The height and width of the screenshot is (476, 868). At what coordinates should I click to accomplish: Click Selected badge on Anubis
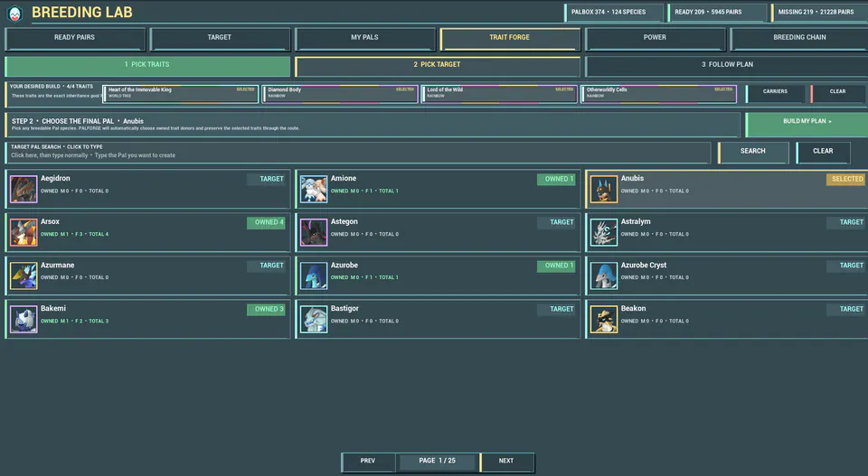[845, 179]
